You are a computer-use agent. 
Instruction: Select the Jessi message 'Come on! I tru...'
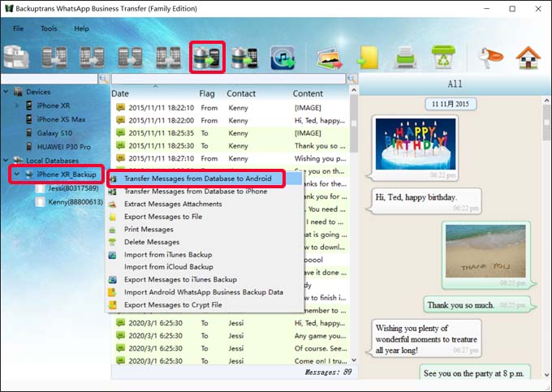(231, 361)
